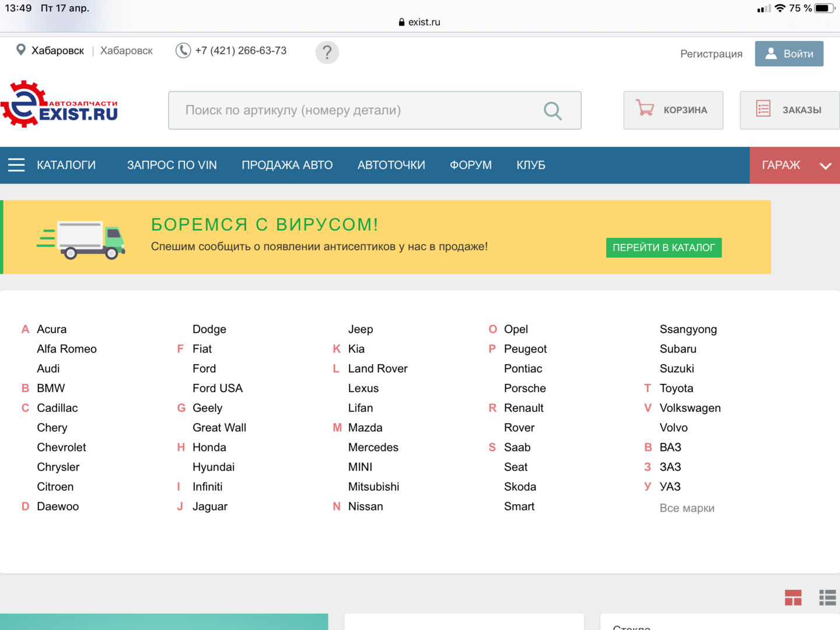Call the +7 (421) 266-63-73 number
Viewport: 840px width, 630px height.
pos(241,51)
